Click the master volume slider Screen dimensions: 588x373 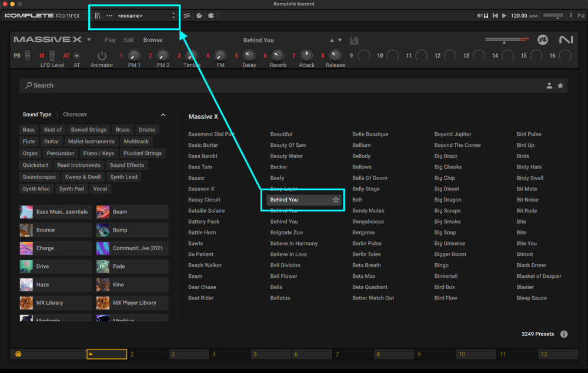(553, 16)
